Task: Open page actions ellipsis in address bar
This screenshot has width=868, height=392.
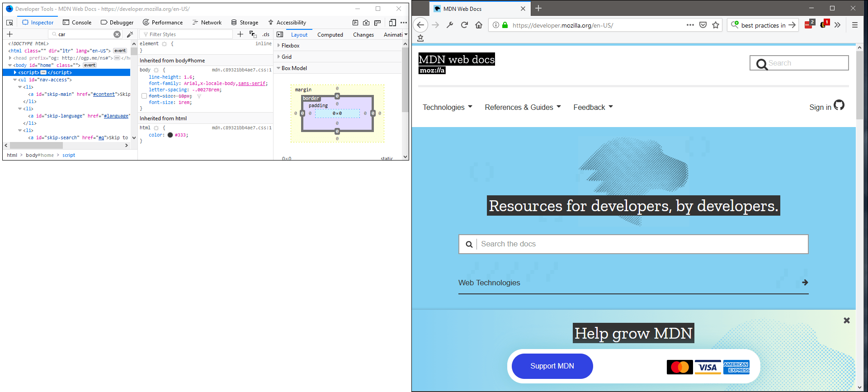Action: click(x=690, y=25)
